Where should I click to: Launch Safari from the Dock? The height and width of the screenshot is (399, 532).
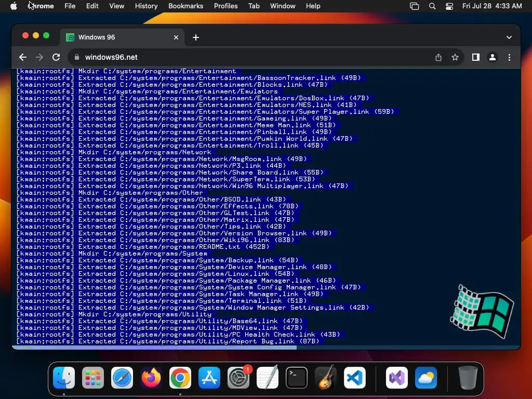coord(122,378)
